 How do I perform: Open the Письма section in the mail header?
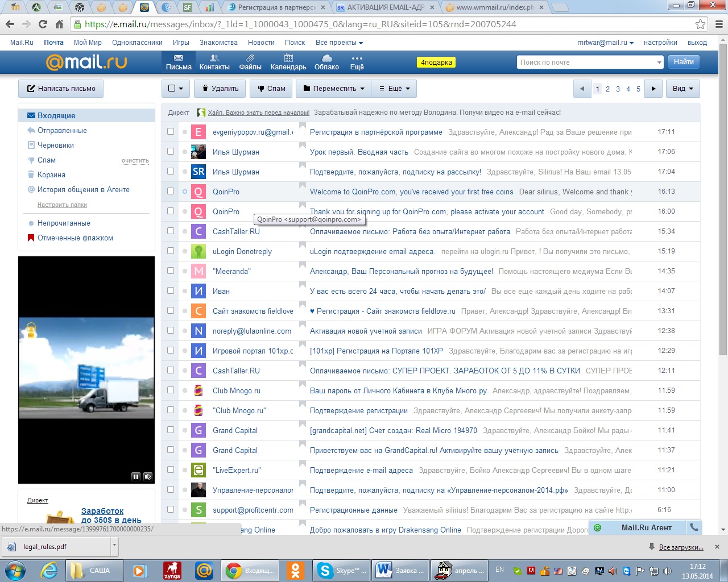tap(179, 62)
